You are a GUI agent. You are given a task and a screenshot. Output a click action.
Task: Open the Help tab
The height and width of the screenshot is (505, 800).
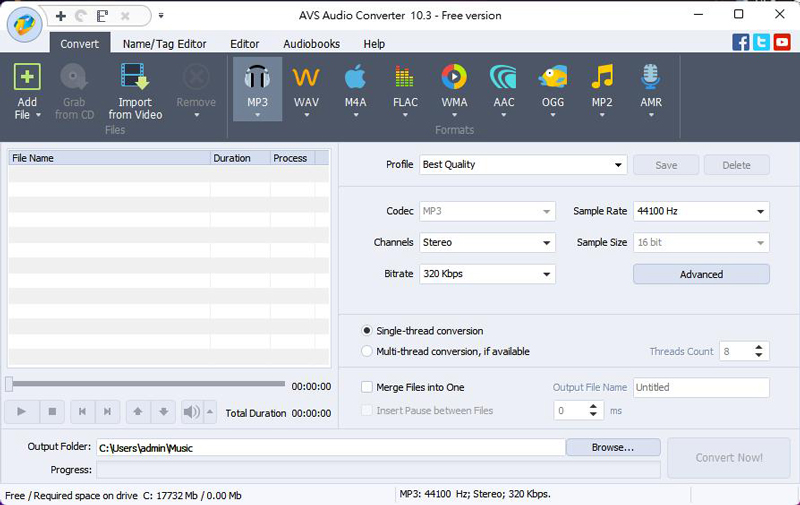(374, 44)
